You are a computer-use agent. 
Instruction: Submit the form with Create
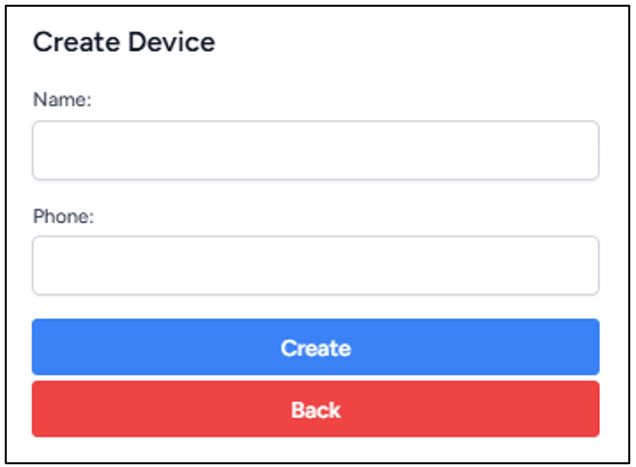(316, 347)
